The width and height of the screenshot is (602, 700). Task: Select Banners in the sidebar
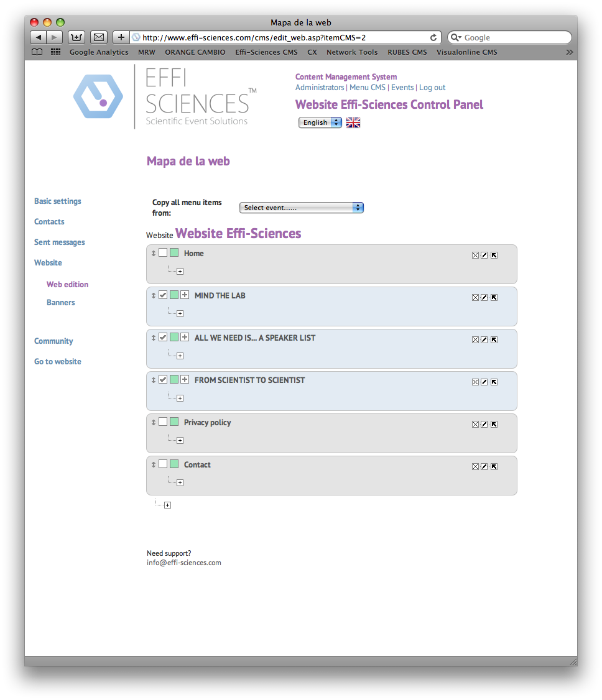coord(61,303)
